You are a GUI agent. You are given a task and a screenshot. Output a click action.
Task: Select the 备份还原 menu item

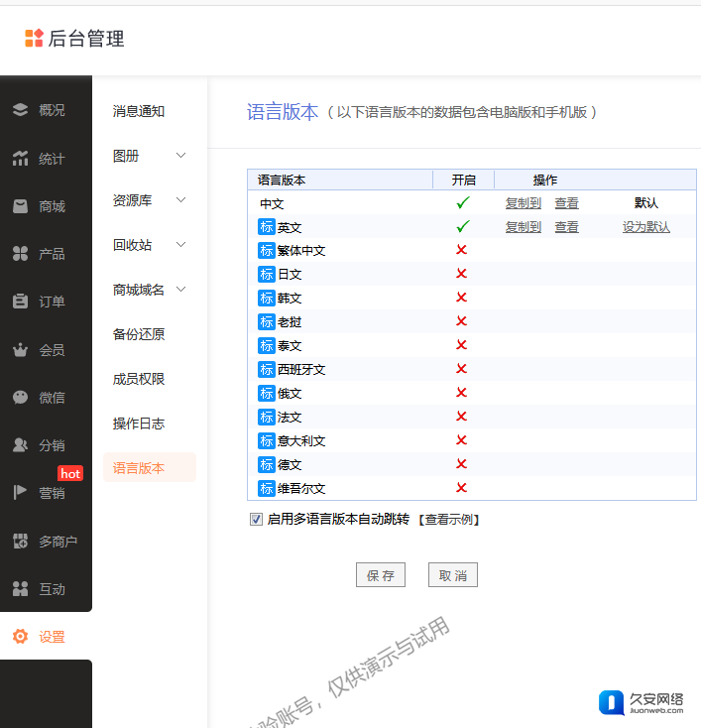point(139,334)
